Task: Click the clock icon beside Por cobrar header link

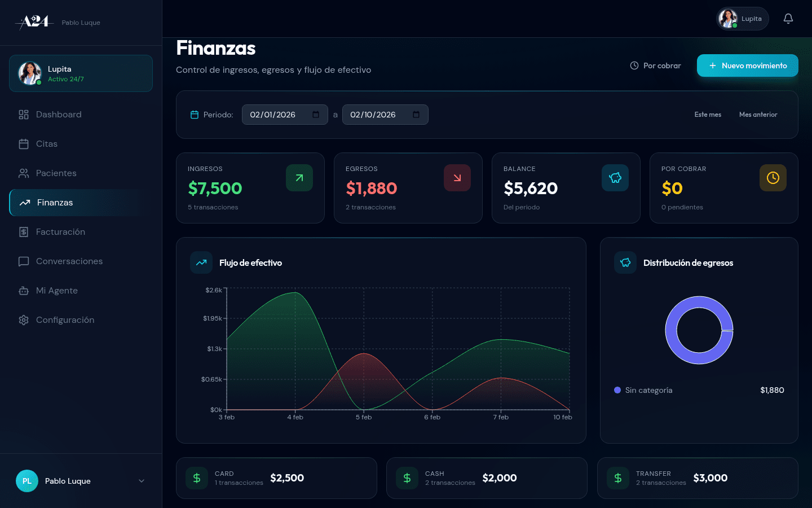Action: 634,65
